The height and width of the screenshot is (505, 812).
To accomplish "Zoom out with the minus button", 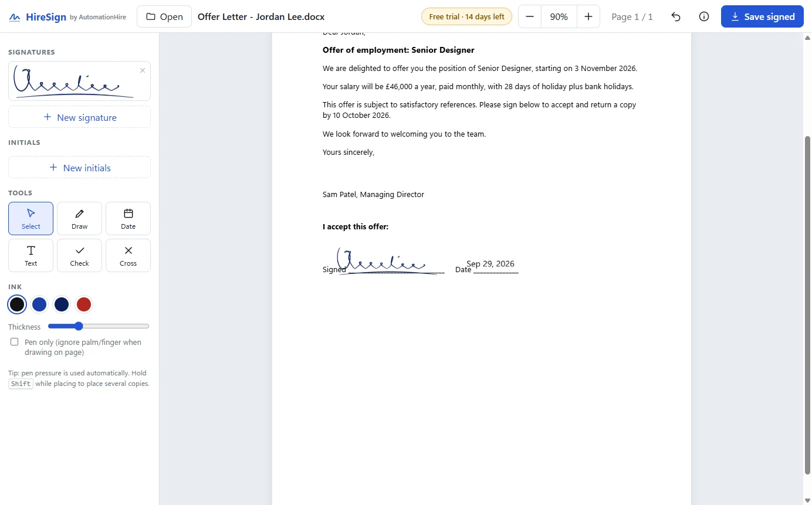I will tap(530, 16).
